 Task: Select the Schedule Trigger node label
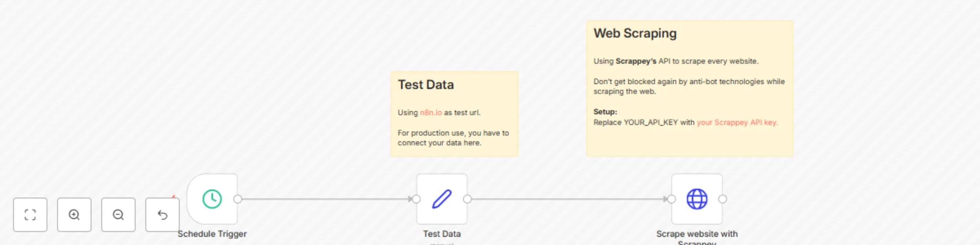tap(212, 234)
